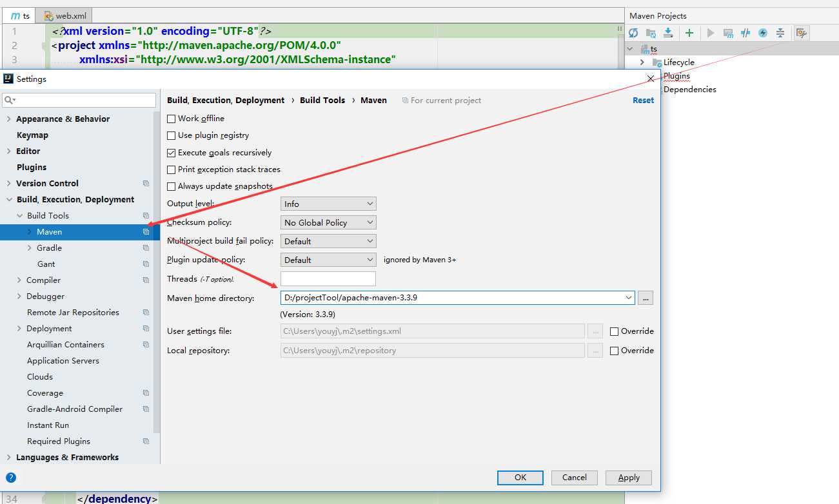
Task: Click project-level icon beside Required Plugins
Action: point(146,441)
